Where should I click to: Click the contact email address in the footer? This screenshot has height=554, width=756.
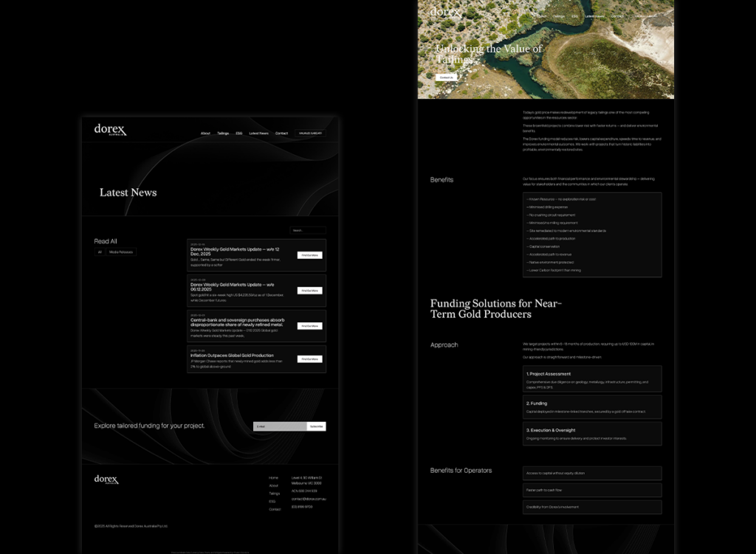click(309, 499)
